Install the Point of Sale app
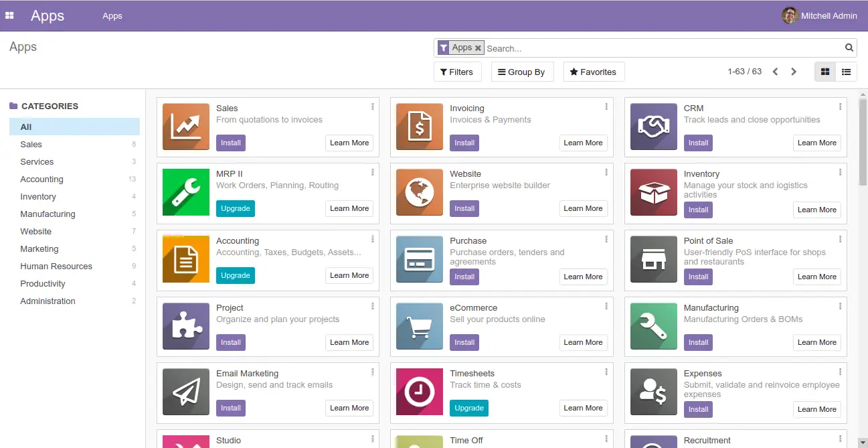The width and height of the screenshot is (868, 448). 698,277
